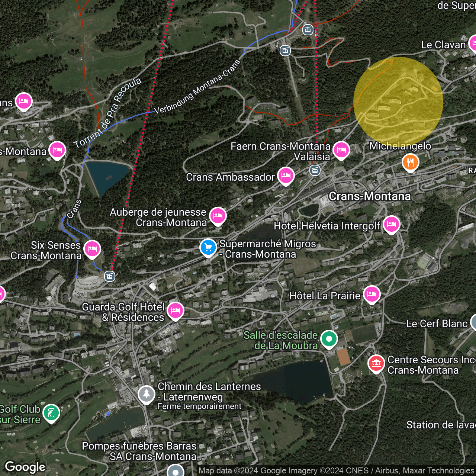Click the Auberge de jeunesse hotel pin
Image resolution: width=476 pixels, height=476 pixels.
218,216
